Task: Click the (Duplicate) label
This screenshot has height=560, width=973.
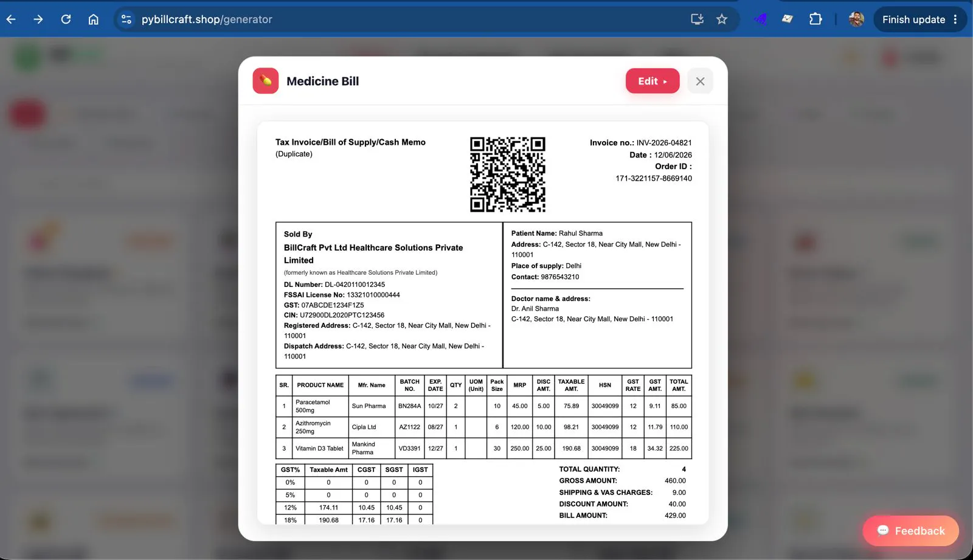Action: click(294, 154)
